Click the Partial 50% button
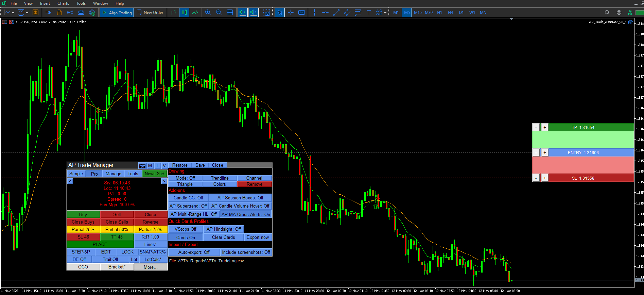Screen dimensions: 644x295 pos(117,229)
